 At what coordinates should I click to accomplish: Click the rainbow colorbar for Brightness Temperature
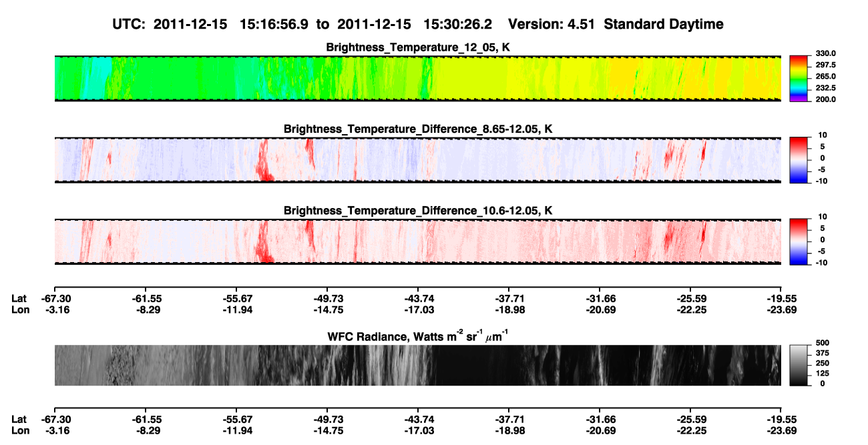[798, 78]
